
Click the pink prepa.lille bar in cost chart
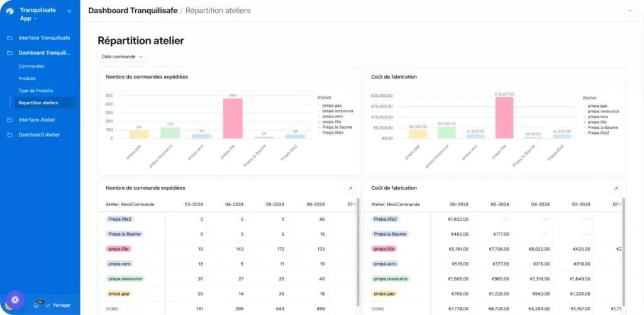pyautogui.click(x=504, y=118)
